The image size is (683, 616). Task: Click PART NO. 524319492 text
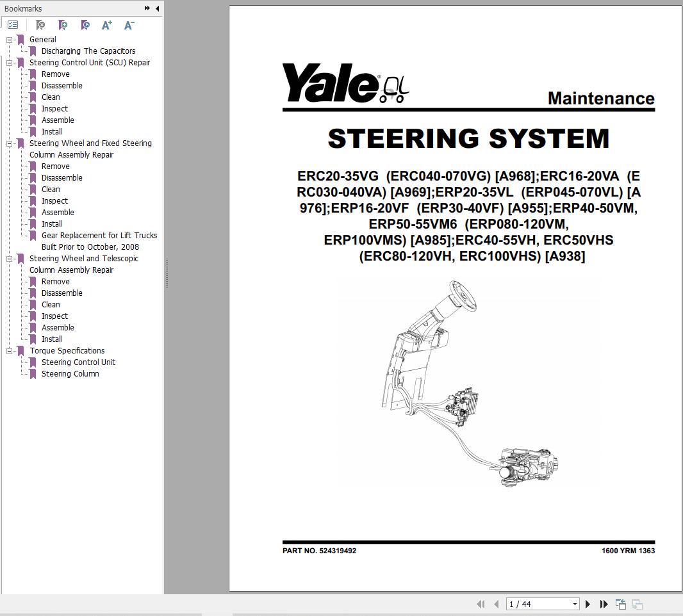[x=319, y=551]
